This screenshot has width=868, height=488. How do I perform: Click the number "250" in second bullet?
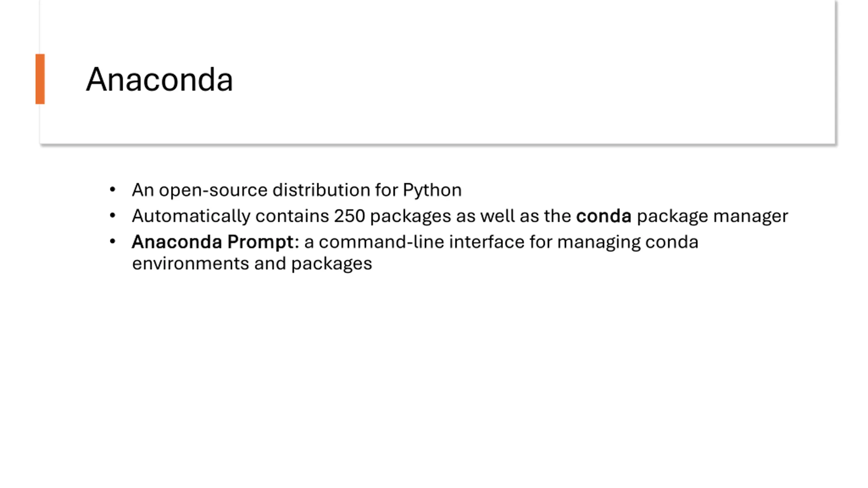(x=349, y=216)
